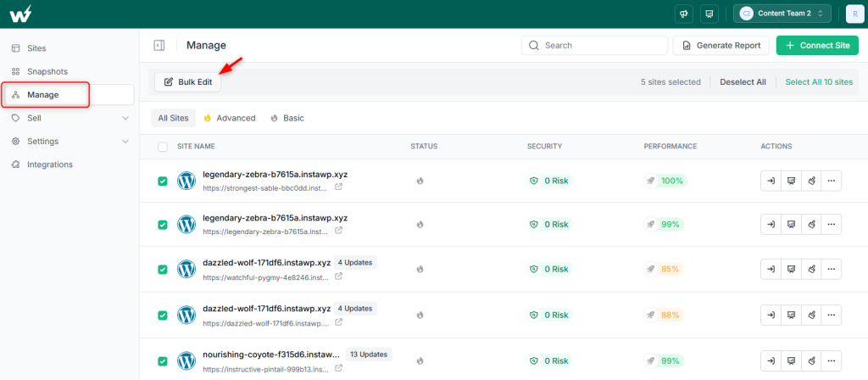Click the brush icon in the 100% performance row
868x380 pixels.
point(811,181)
